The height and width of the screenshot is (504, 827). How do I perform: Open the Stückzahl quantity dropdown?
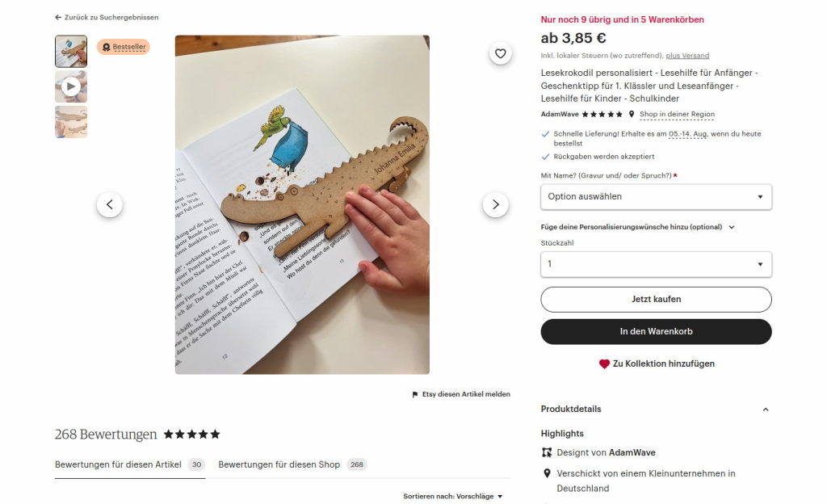click(x=656, y=264)
